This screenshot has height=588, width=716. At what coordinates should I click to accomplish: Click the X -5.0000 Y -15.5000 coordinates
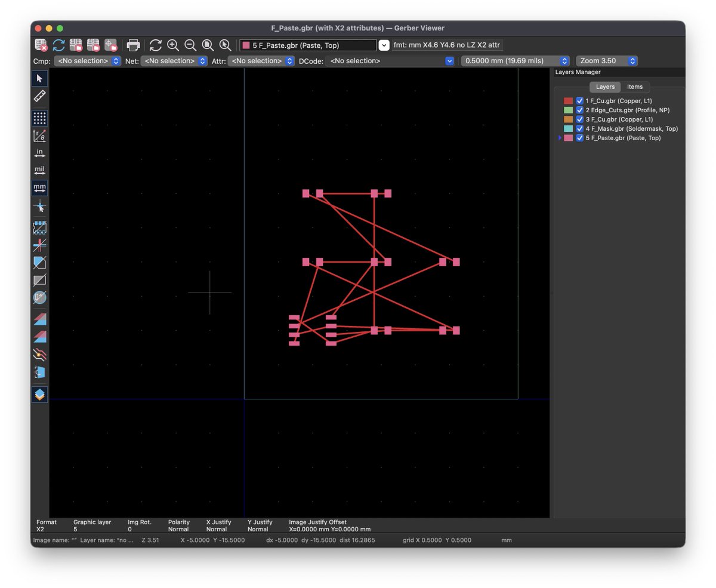(212, 540)
